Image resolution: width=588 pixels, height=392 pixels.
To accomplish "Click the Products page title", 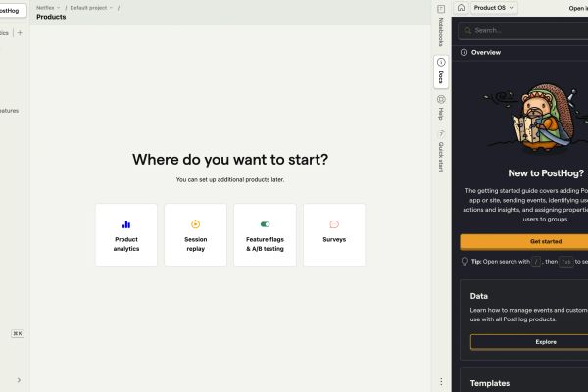I will (51, 17).
